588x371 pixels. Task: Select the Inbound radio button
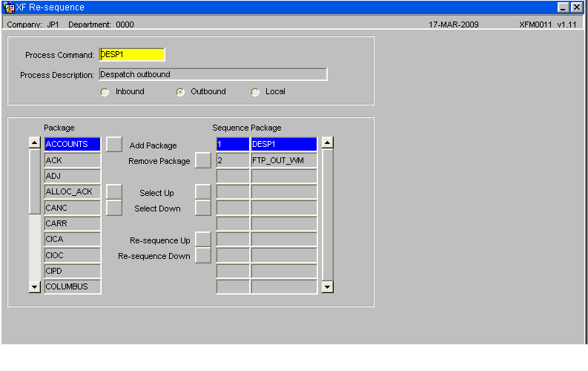[105, 92]
